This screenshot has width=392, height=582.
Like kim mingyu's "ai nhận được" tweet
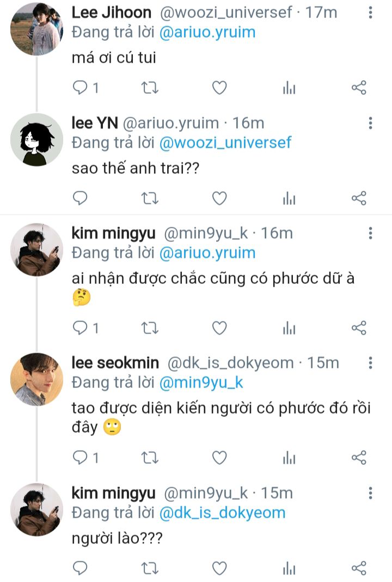pyautogui.click(x=219, y=328)
